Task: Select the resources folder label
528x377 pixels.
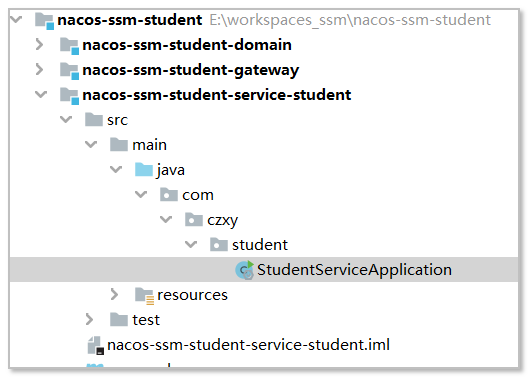Action: 193,295
